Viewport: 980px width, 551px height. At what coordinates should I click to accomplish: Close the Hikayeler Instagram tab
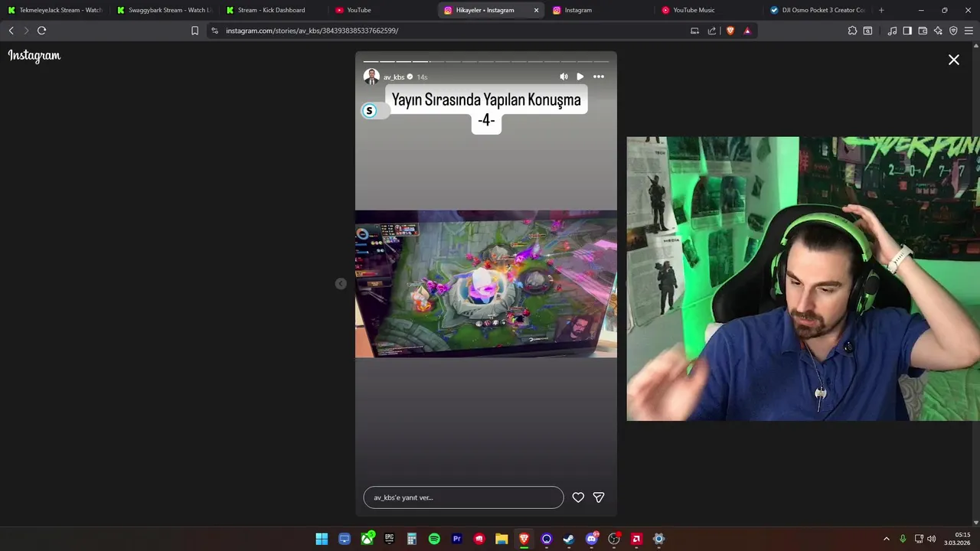tap(536, 10)
